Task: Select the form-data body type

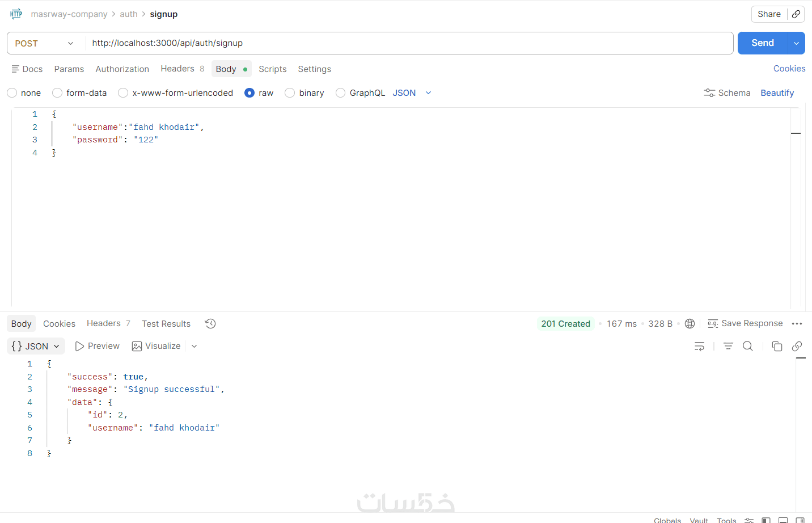Action: [57, 93]
